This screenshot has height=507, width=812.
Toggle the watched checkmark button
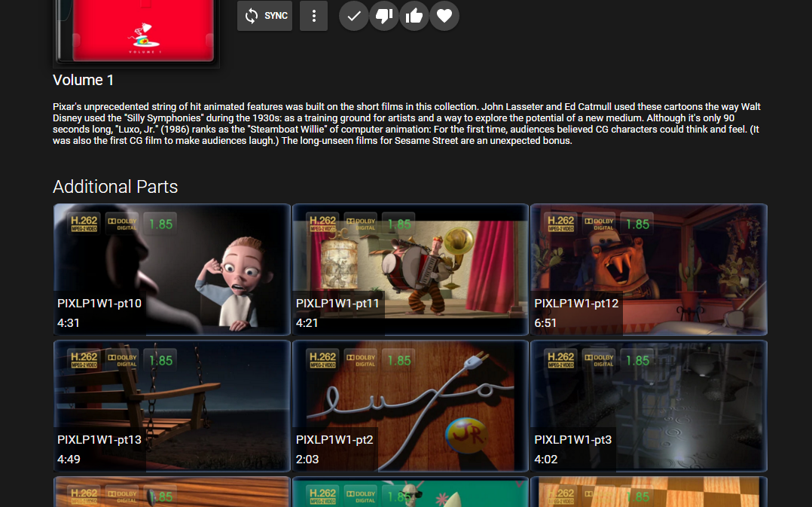tap(354, 16)
